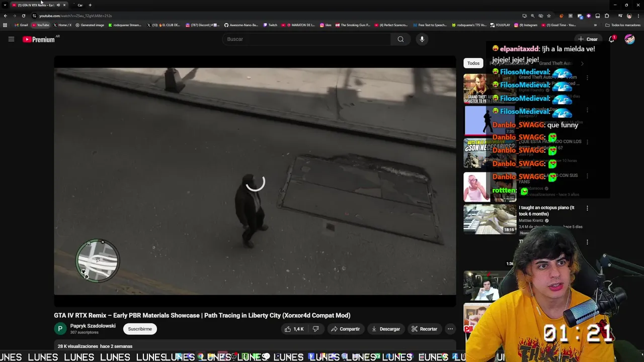Download the video with Descargar
This screenshot has height=362, width=644.
(386, 329)
